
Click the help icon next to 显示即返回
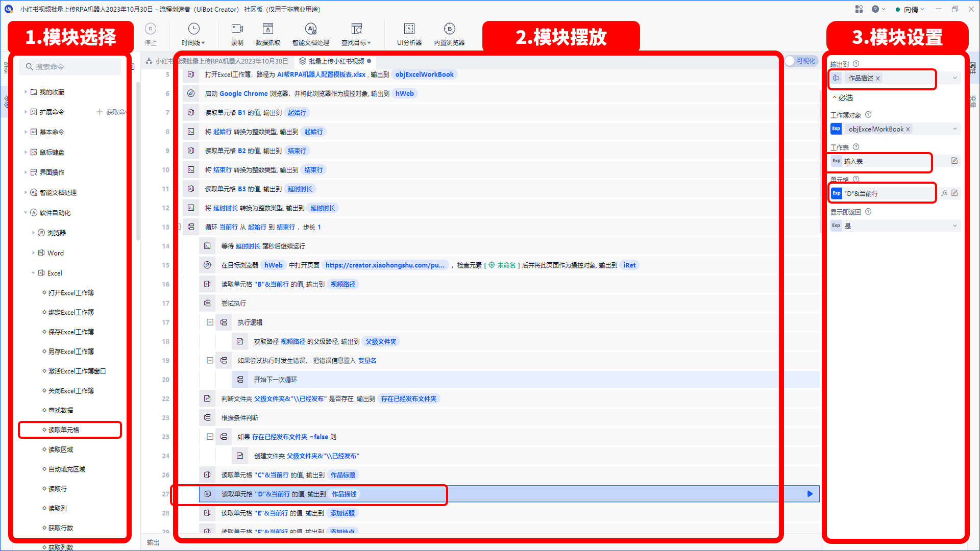point(868,212)
